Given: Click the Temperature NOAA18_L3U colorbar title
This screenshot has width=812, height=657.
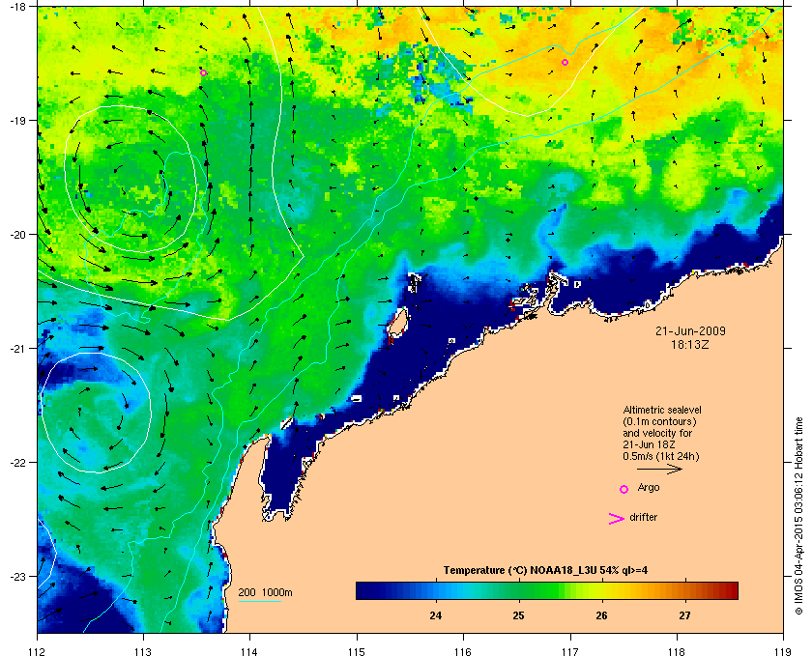Looking at the screenshot, I should 545,571.
